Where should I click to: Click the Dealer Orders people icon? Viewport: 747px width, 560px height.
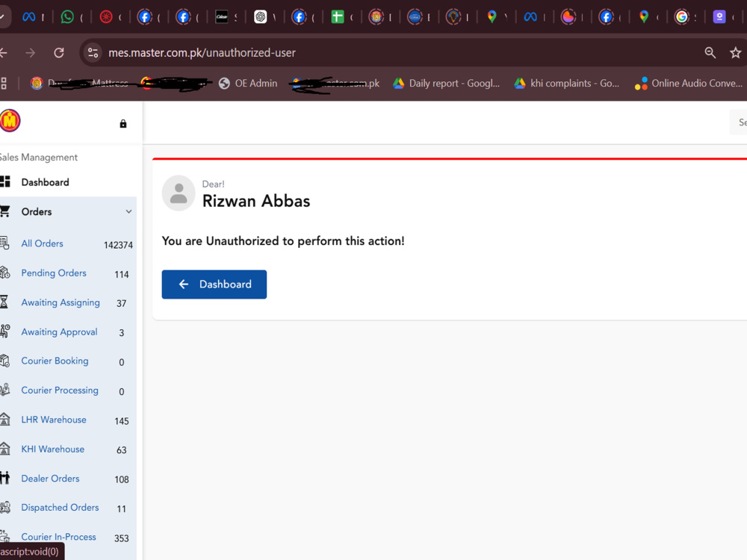tap(4, 478)
